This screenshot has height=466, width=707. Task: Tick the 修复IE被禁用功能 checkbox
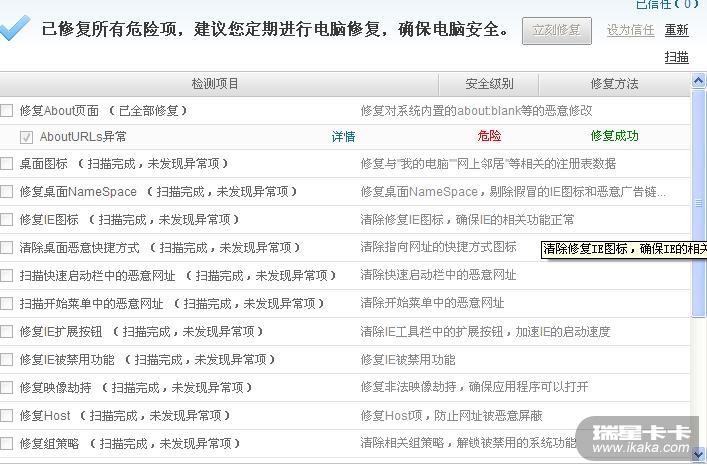pos(6,360)
